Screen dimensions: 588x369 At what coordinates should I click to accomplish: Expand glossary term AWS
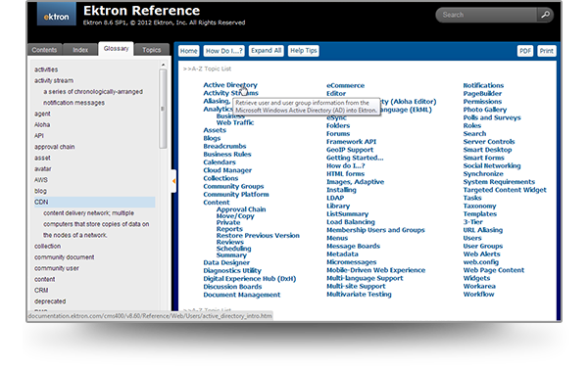pos(41,180)
